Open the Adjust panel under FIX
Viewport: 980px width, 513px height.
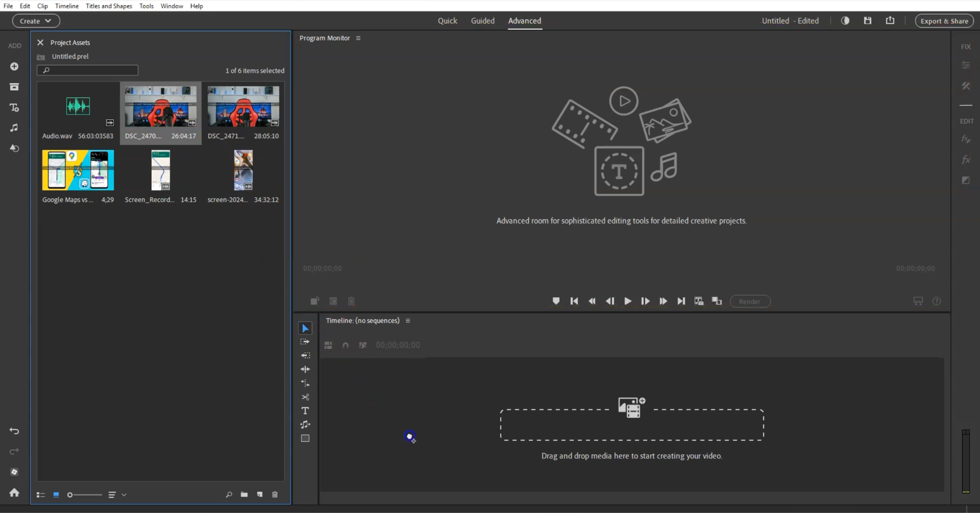(x=966, y=65)
